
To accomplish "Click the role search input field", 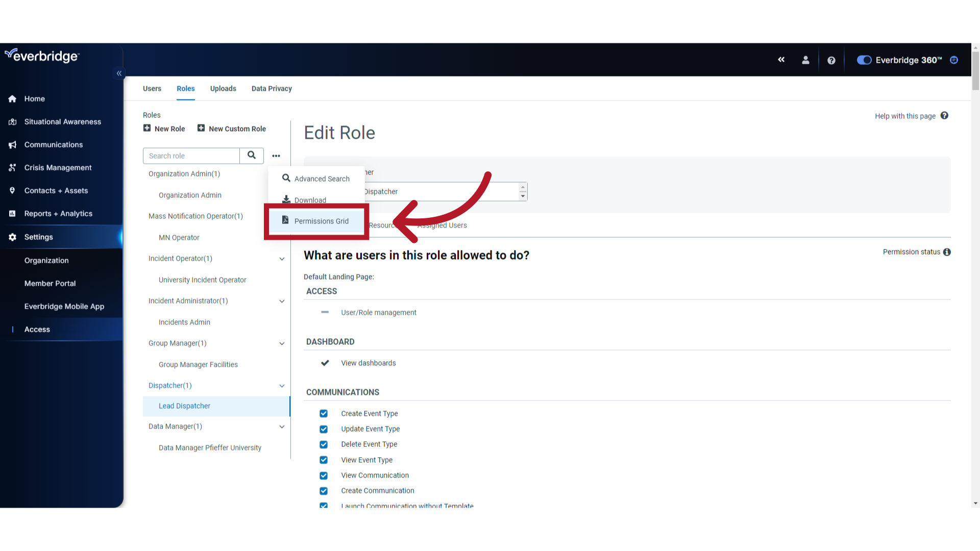I will coord(191,156).
